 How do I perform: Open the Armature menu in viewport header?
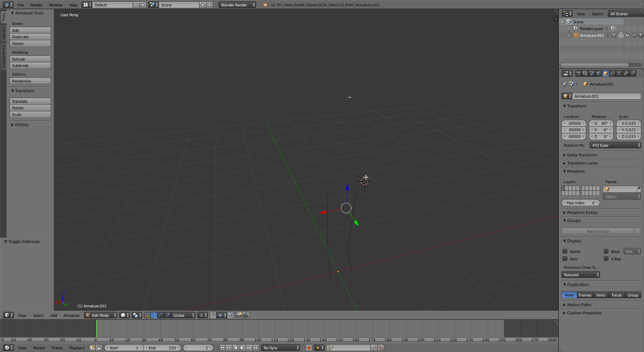(71, 315)
